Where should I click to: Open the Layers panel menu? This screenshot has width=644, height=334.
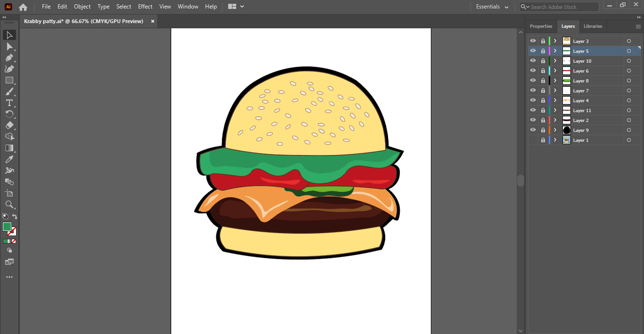point(638,26)
